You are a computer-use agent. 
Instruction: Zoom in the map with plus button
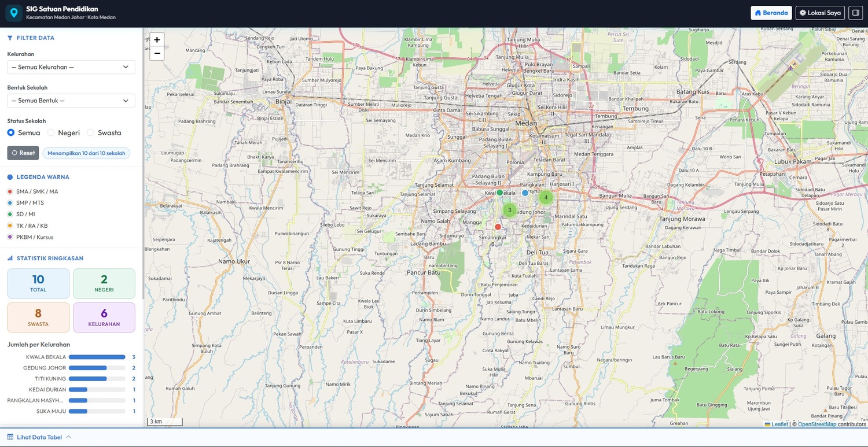(x=157, y=40)
